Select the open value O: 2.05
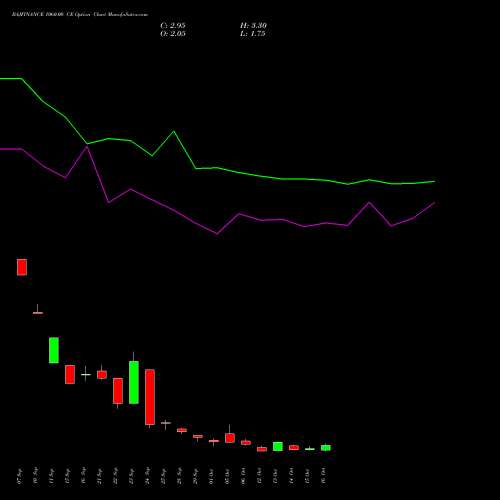 (173, 33)
